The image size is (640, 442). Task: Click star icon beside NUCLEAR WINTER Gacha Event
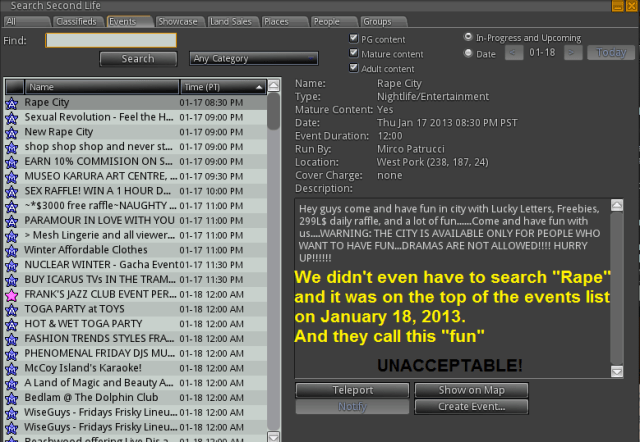(11, 265)
